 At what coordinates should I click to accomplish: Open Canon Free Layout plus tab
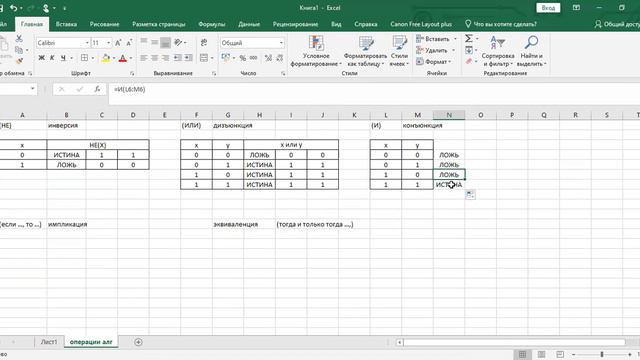pos(421,24)
